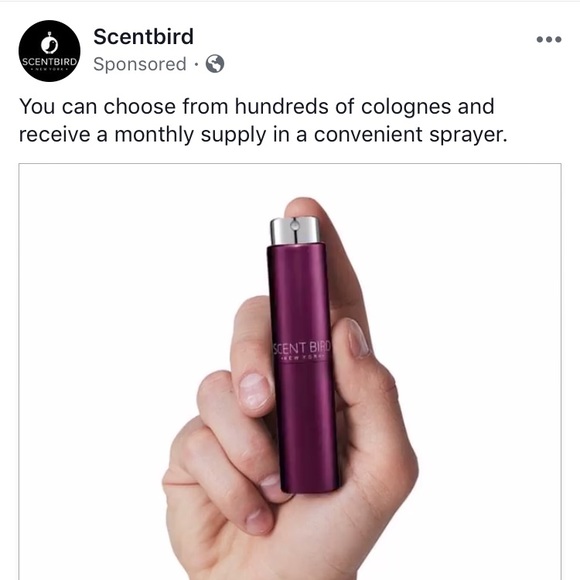Tap the bird logo inside the avatar
580x580 pixels.
point(49,44)
